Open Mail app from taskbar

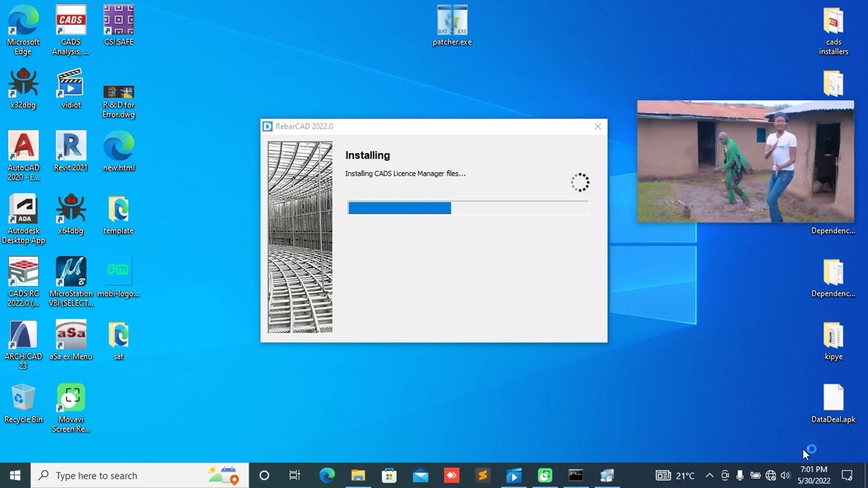(420, 475)
